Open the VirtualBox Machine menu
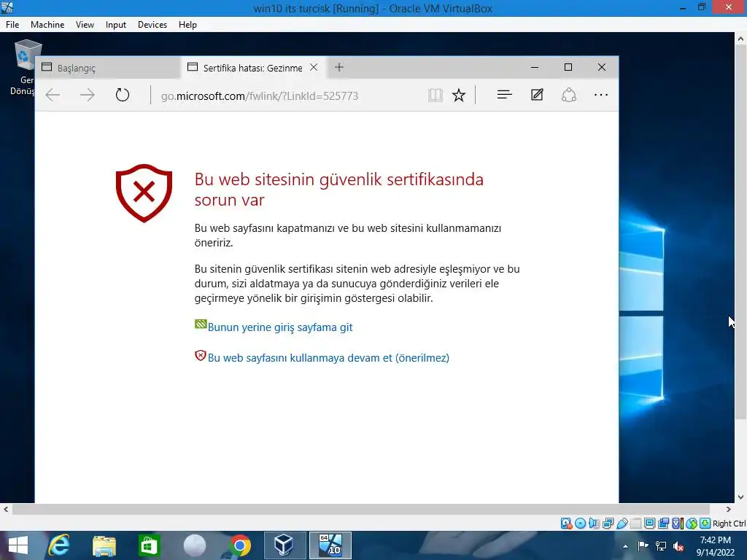Image resolution: width=747 pixels, height=560 pixels. [x=47, y=25]
